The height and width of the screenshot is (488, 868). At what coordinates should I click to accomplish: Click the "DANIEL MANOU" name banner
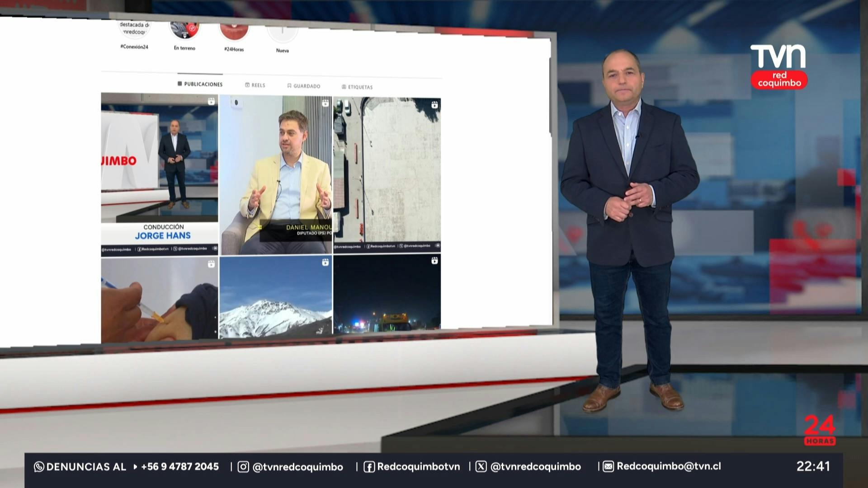pyautogui.click(x=309, y=227)
